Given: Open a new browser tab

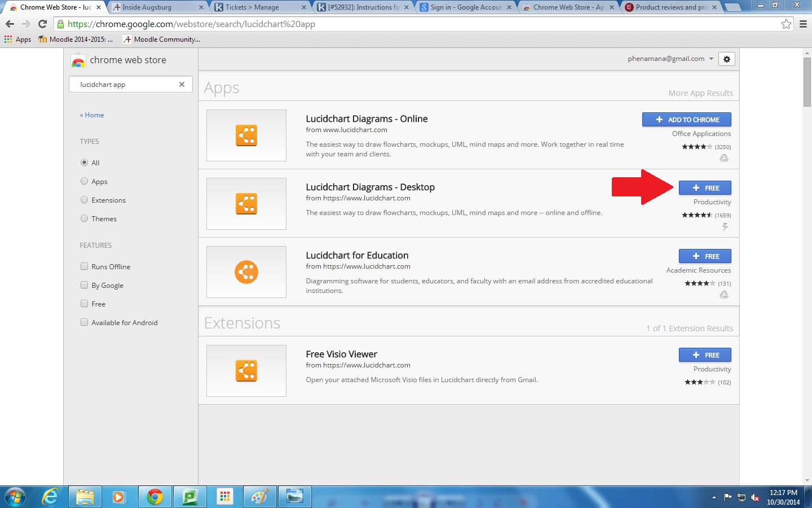Looking at the screenshot, I should coord(732,7).
